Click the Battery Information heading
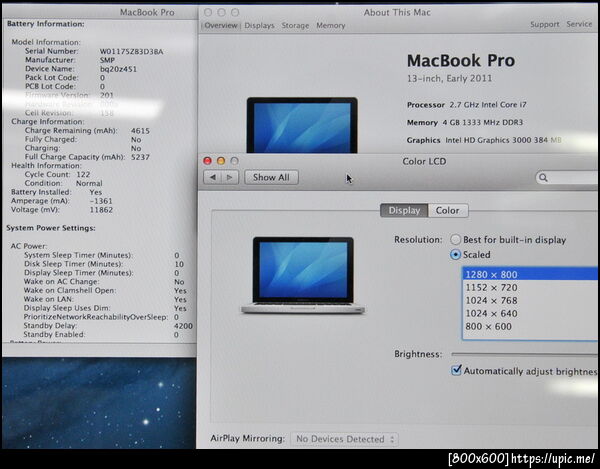 (x=46, y=24)
